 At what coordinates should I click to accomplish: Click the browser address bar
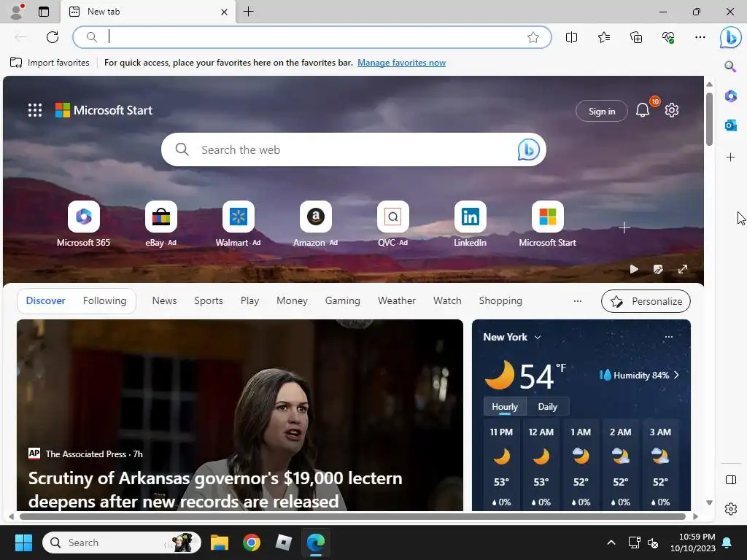pyautogui.click(x=312, y=37)
